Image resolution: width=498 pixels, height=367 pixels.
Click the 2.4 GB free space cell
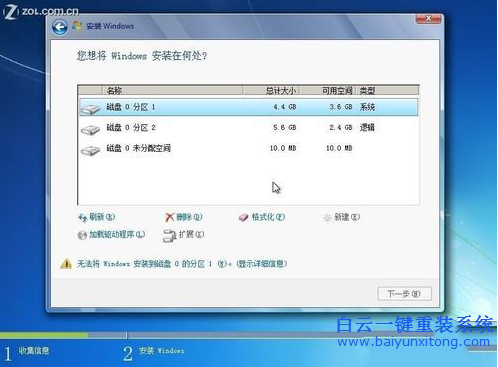click(341, 128)
